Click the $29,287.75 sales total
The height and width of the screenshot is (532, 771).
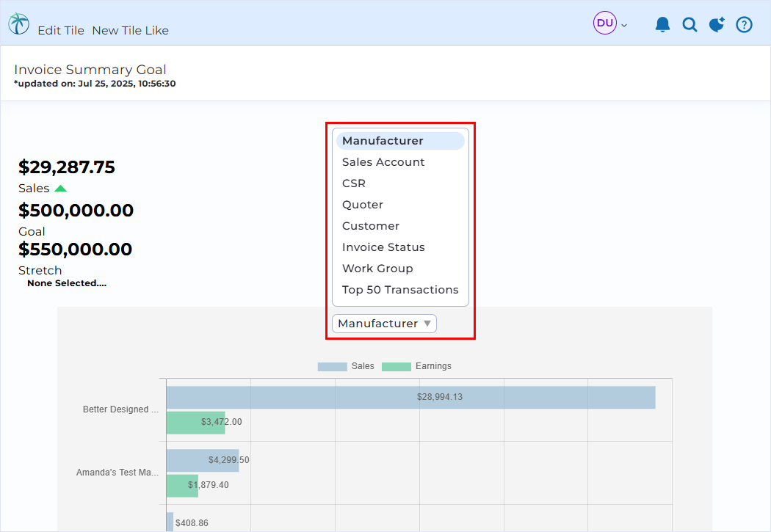[66, 167]
